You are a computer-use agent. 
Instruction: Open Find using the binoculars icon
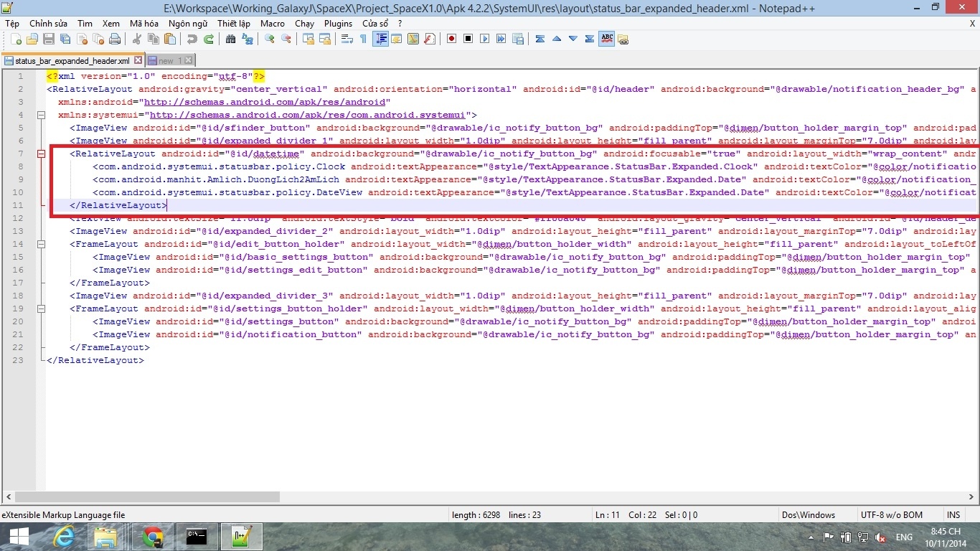coord(230,39)
